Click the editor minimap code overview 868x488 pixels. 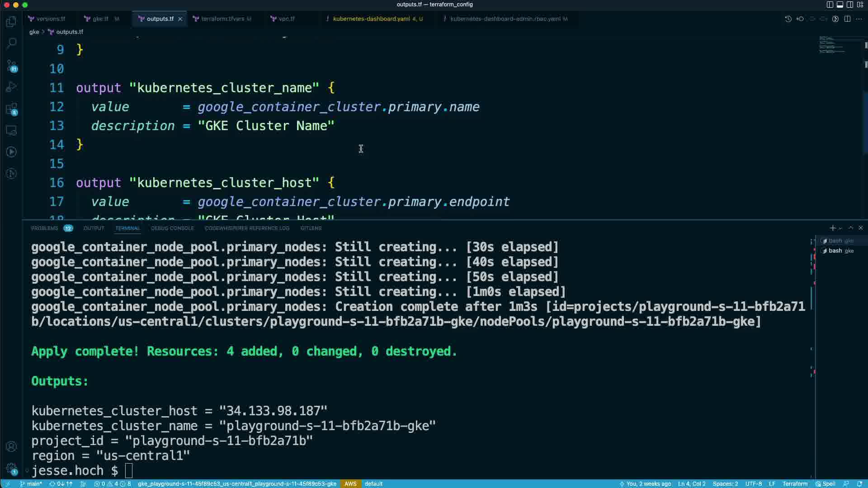[832, 45]
